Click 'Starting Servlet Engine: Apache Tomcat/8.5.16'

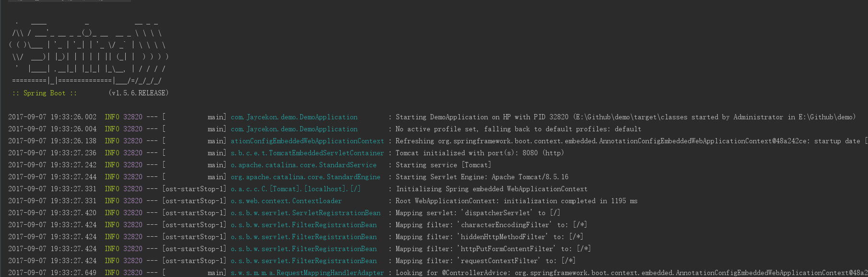[x=482, y=177]
